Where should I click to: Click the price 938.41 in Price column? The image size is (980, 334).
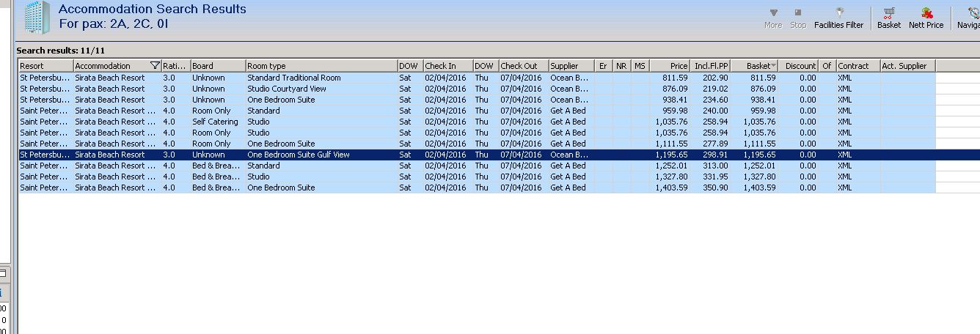pyautogui.click(x=675, y=100)
